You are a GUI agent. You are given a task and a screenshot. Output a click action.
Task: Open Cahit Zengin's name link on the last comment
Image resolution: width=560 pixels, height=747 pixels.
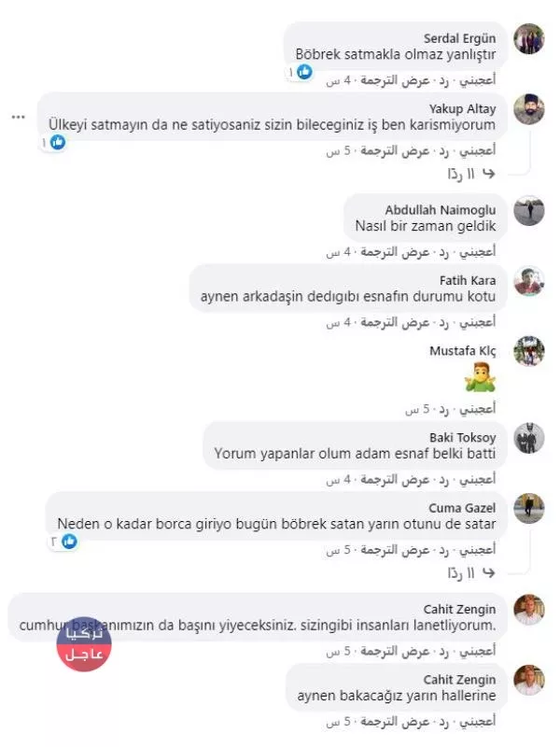[x=459, y=680]
